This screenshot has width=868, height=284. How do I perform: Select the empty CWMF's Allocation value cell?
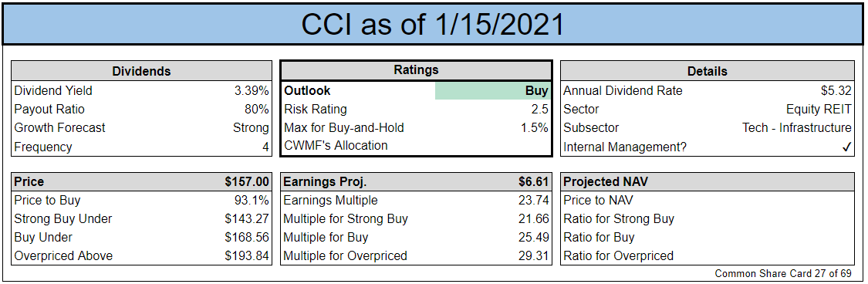pyautogui.click(x=493, y=146)
